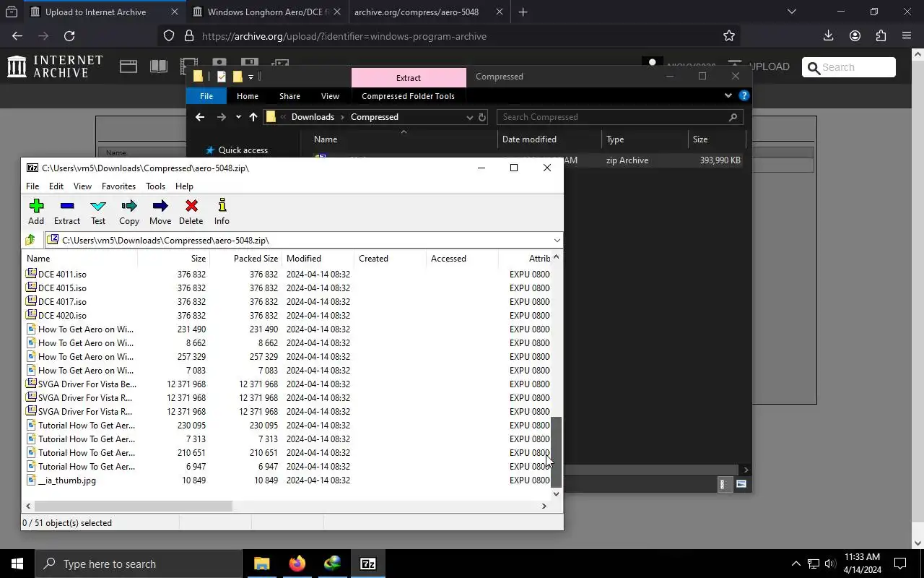Click the Copy icon in 7-Zip toolbar
Screen dimensions: 924x578
click(129, 212)
